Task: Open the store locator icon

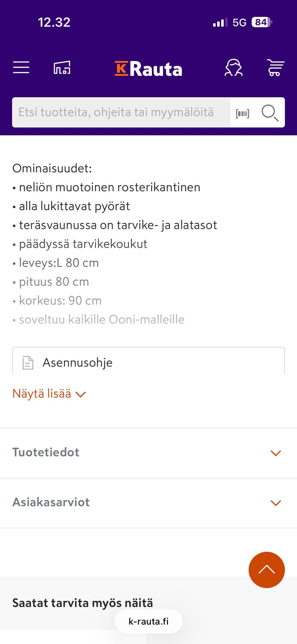Action: pyautogui.click(x=62, y=67)
